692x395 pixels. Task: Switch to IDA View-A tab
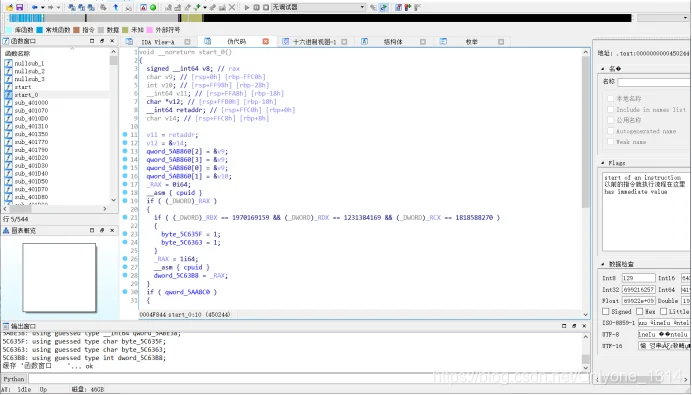(x=158, y=42)
